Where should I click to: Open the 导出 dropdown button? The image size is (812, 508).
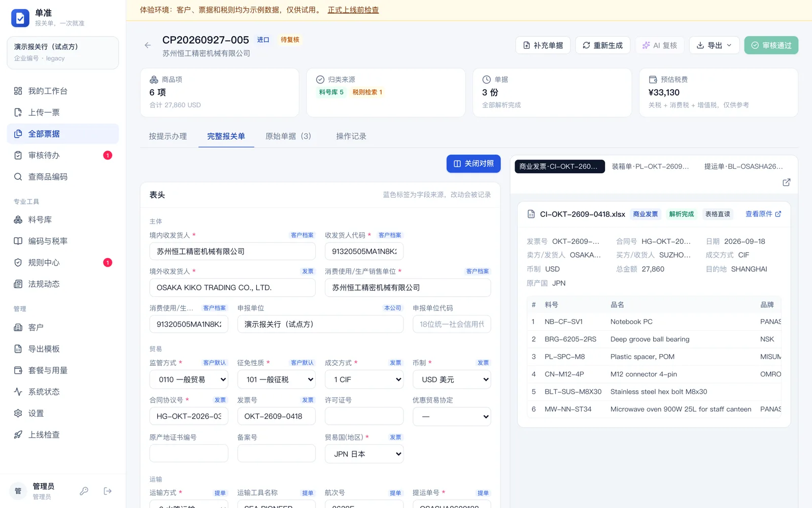click(x=714, y=45)
